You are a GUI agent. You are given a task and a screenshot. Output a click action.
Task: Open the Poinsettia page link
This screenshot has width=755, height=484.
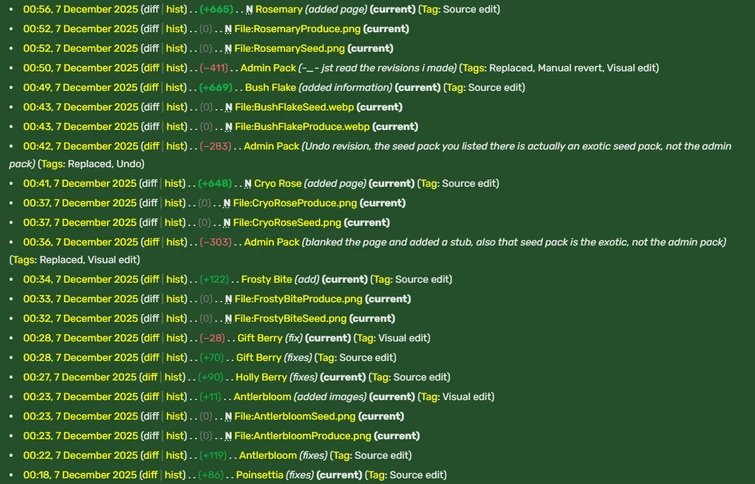(x=260, y=475)
